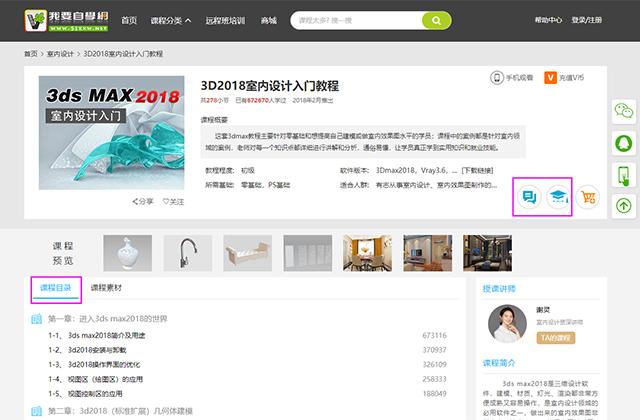Viewport: 640px width, 420px height.
Task: Open the QQ penguin sidebar icon
Action: pos(624,143)
